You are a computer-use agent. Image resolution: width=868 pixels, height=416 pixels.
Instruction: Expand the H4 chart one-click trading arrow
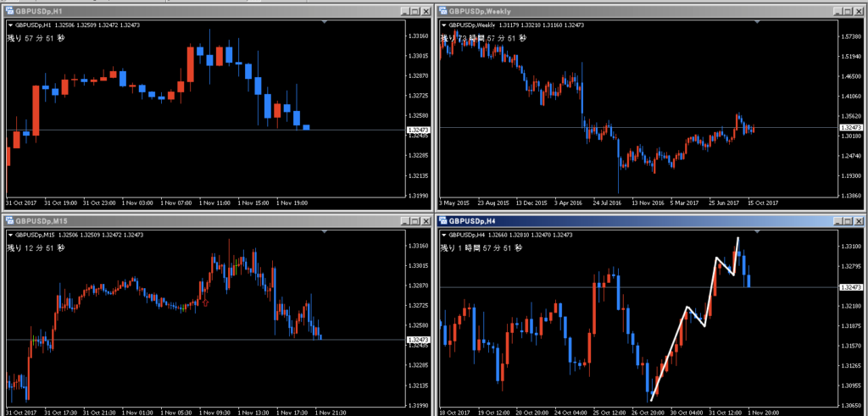pyautogui.click(x=442, y=235)
